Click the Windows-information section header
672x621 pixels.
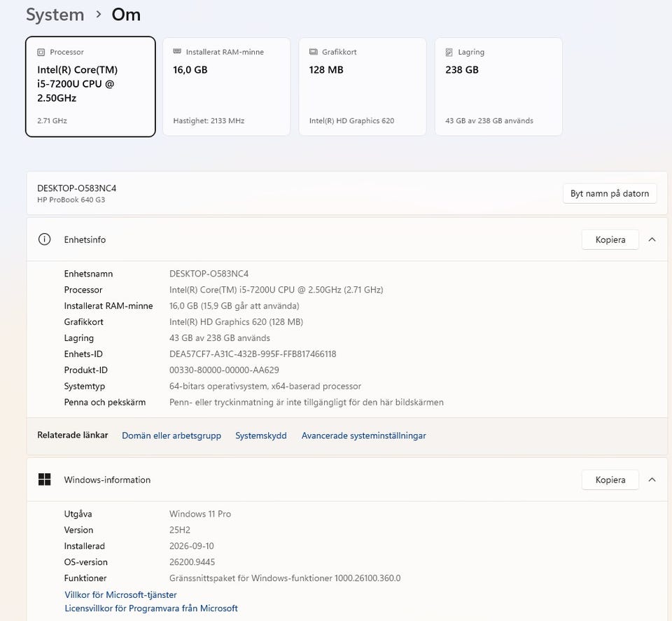346,480
